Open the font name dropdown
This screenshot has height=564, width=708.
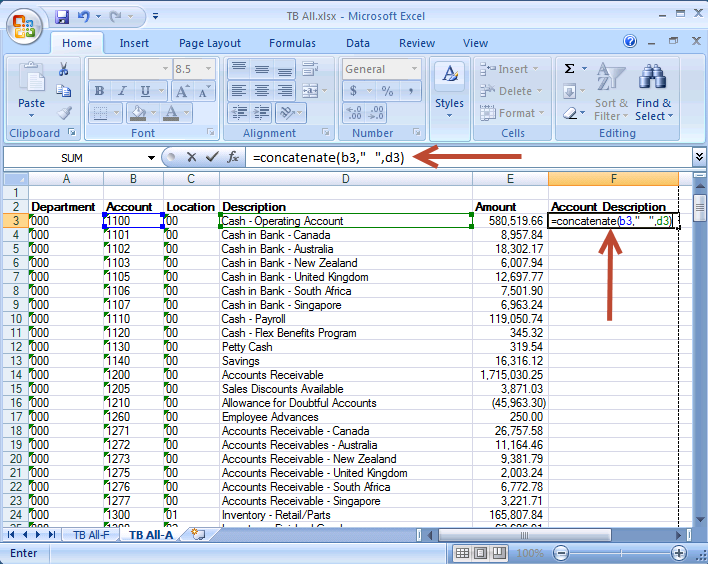pyautogui.click(x=165, y=69)
